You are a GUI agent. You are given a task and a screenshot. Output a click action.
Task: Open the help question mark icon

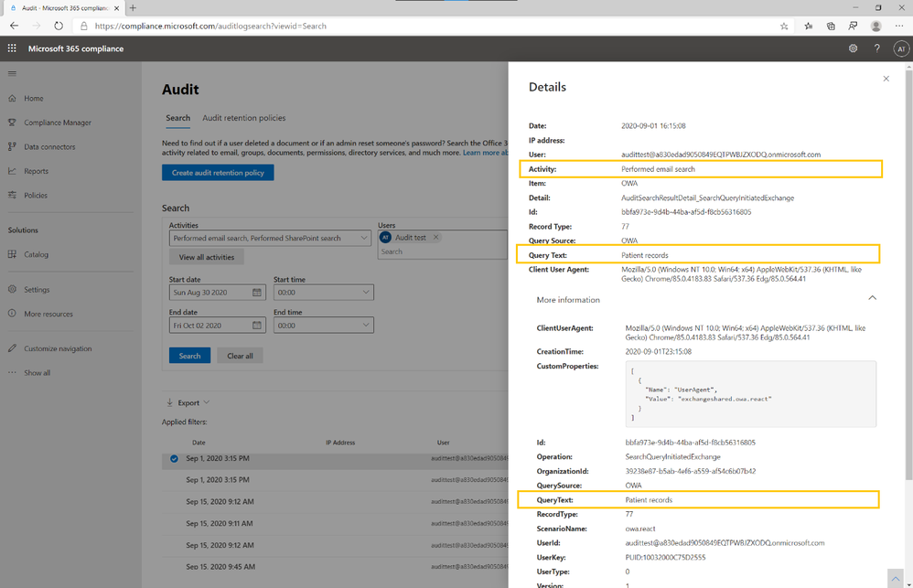tap(877, 48)
